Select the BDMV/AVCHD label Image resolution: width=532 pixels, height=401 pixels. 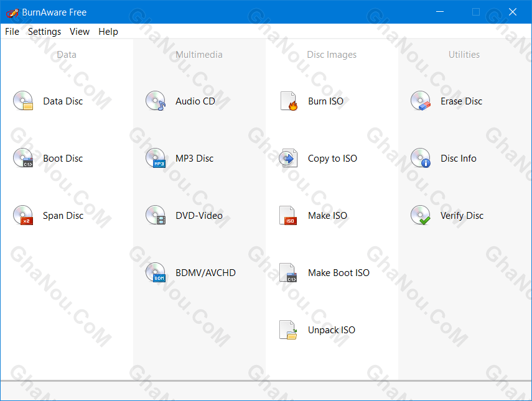[205, 273]
